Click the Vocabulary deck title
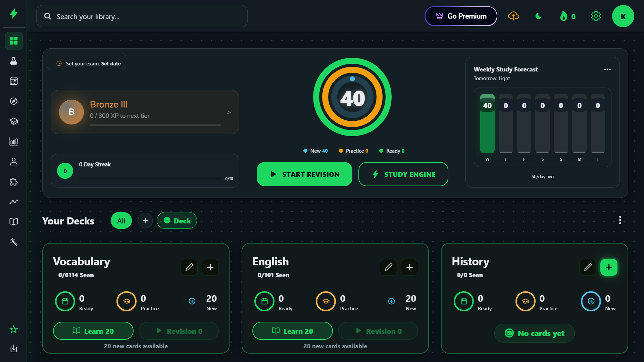The height and width of the screenshot is (362, 644). (x=82, y=262)
